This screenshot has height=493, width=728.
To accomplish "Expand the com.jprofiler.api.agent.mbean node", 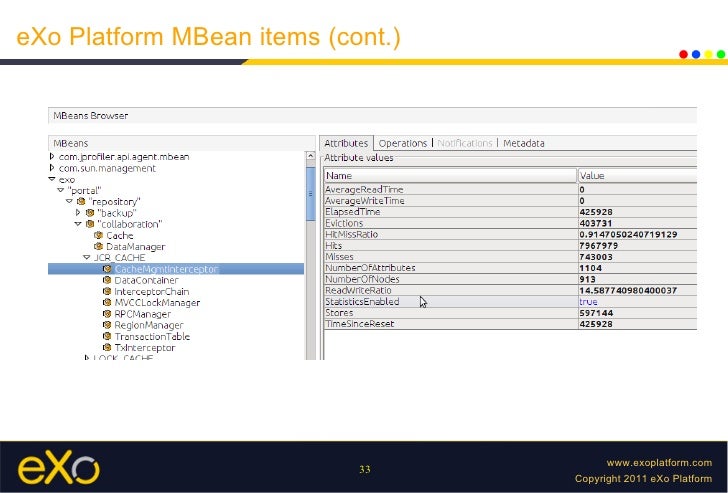I will (52, 156).
